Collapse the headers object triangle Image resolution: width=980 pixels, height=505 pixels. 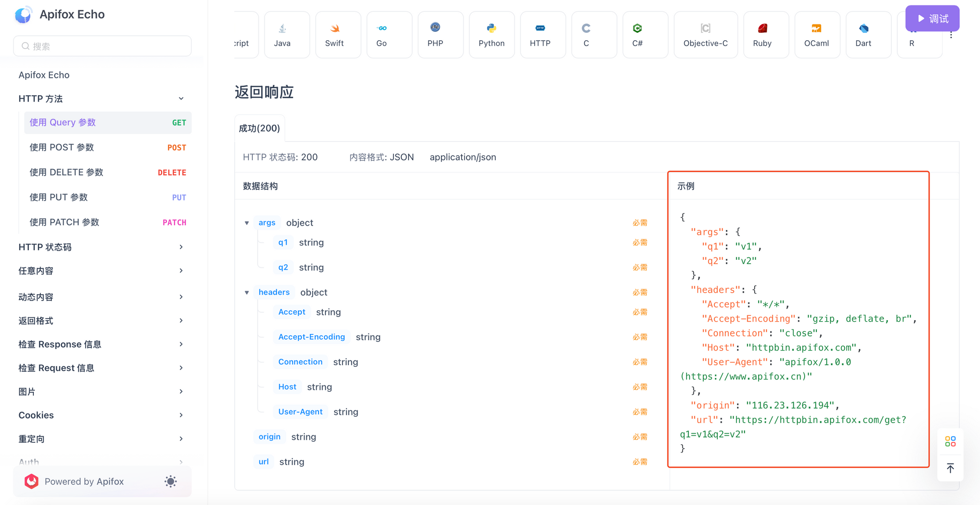(247, 293)
